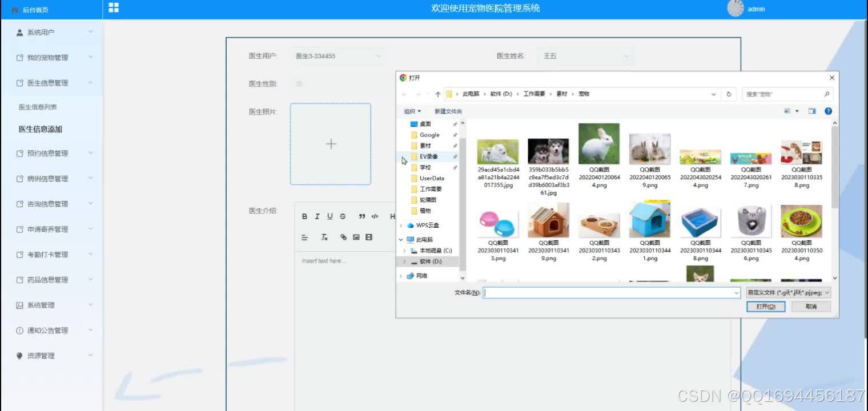This screenshot has height=411, width=868.
Task: Click the admin avatar icon
Action: [736, 8]
